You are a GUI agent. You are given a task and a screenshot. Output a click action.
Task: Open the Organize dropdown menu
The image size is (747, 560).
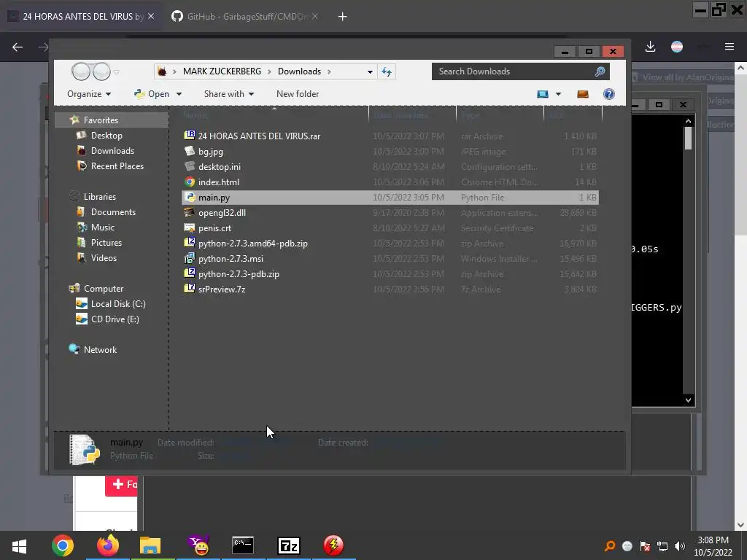click(89, 94)
